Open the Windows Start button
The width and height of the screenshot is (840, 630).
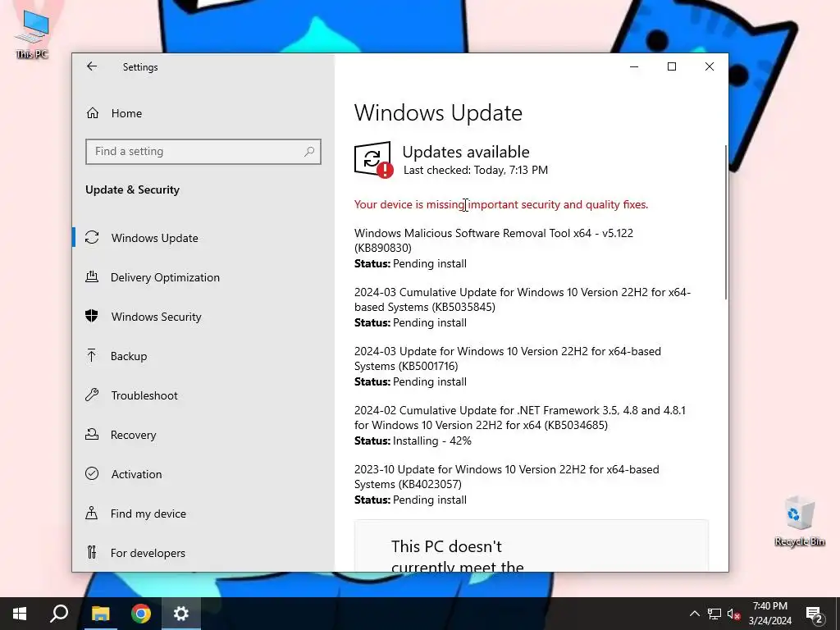20,614
